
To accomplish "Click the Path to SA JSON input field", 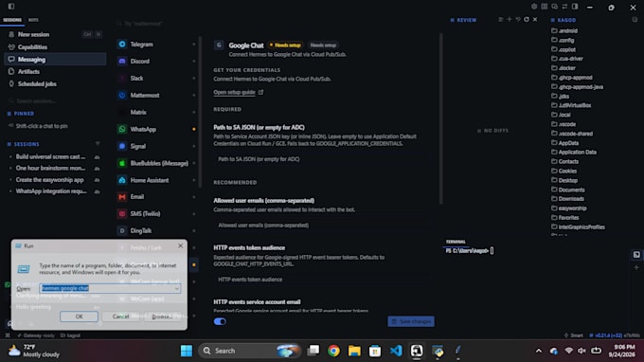I will (322, 159).
